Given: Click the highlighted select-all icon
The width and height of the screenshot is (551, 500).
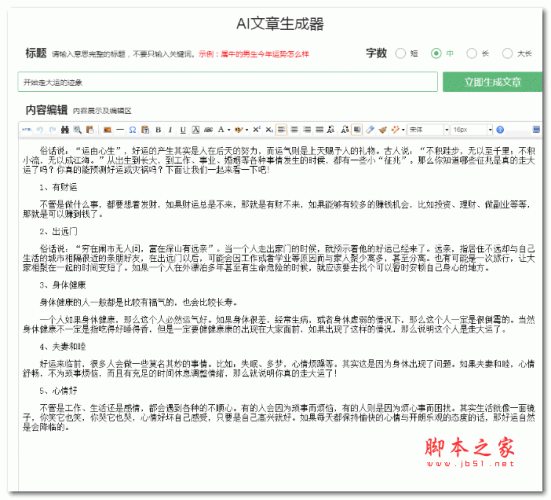Looking at the screenshot, I should coord(357,130).
